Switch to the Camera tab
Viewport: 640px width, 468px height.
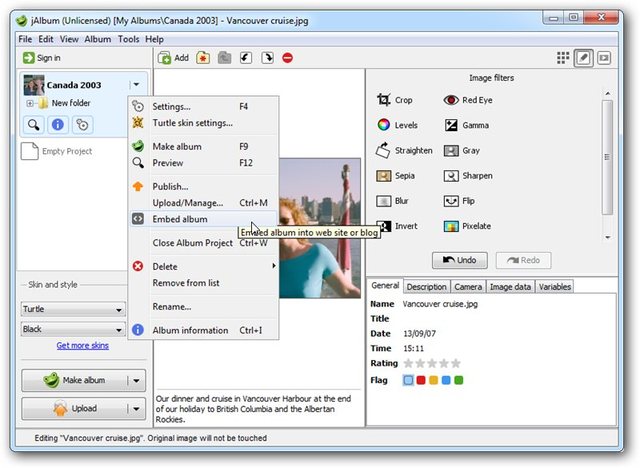point(468,287)
